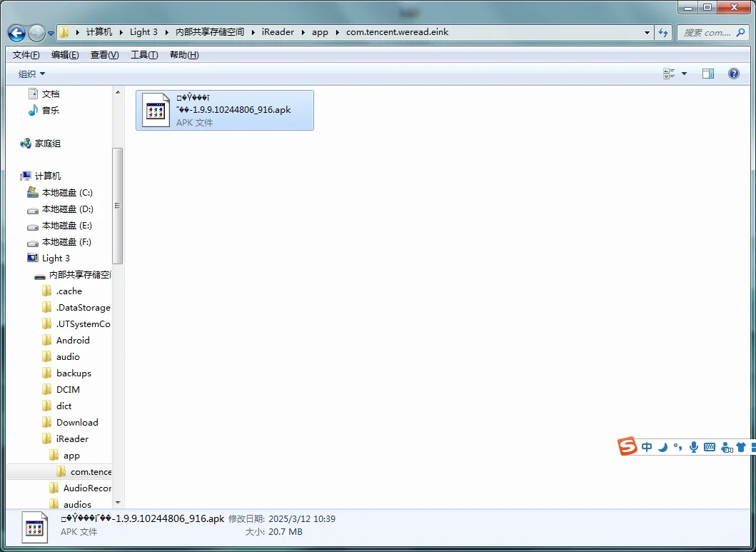Open the Android folder in tree
This screenshot has width=756, height=552.
66,341
